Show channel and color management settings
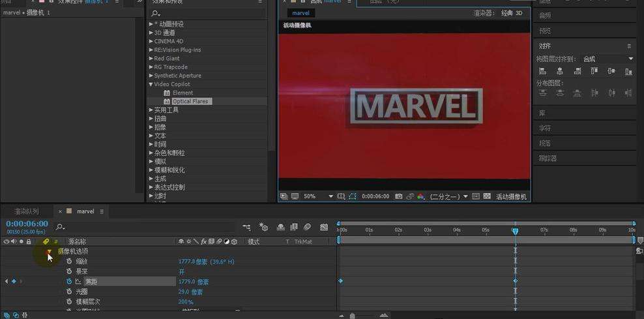 tap(420, 196)
